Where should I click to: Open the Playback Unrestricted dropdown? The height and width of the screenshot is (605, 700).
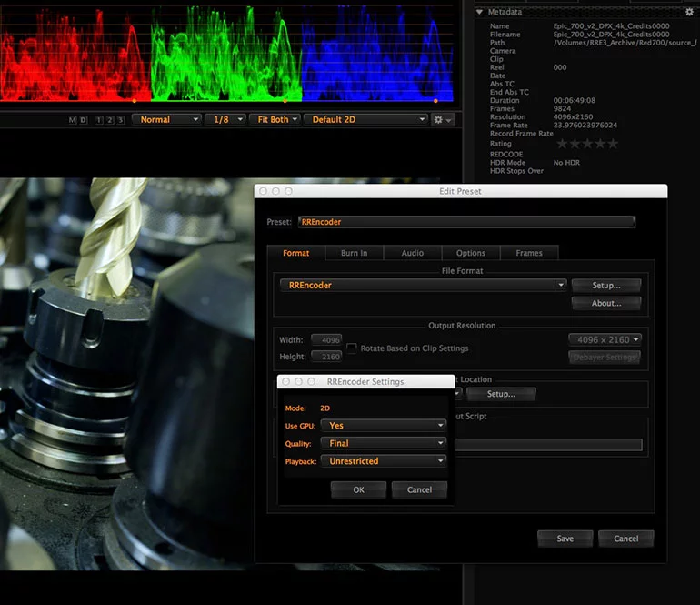(x=384, y=461)
